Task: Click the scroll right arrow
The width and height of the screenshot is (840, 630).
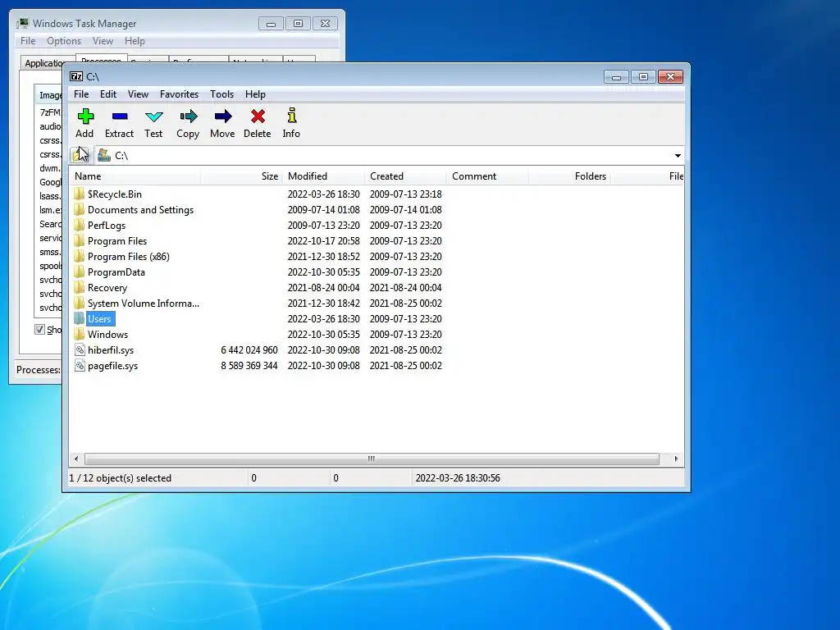Action: click(x=676, y=459)
